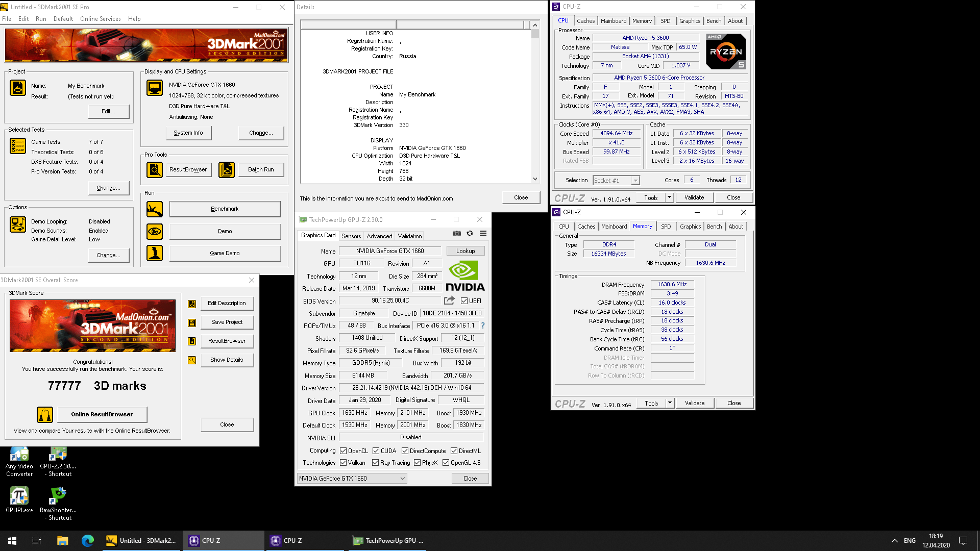Click Details window scrollbar down arrow
This screenshot has height=551, width=980.
tap(535, 179)
